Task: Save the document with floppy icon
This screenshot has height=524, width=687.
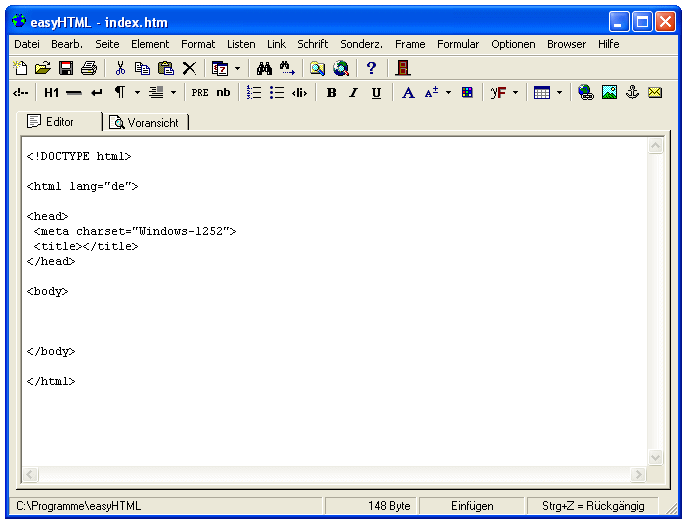Action: (66, 68)
